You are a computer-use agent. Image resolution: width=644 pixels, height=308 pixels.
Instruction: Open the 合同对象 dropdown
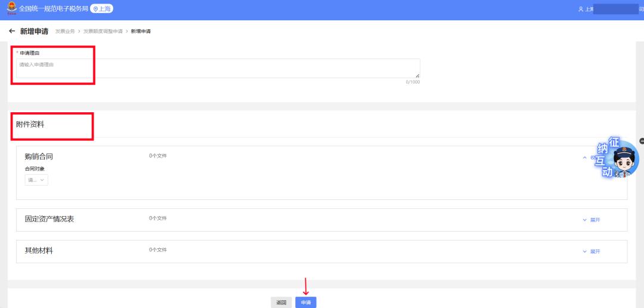(36, 180)
